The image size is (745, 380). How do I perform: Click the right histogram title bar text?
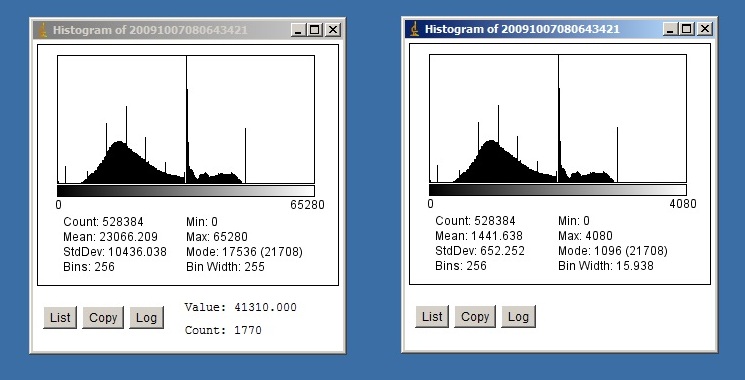tap(522, 29)
